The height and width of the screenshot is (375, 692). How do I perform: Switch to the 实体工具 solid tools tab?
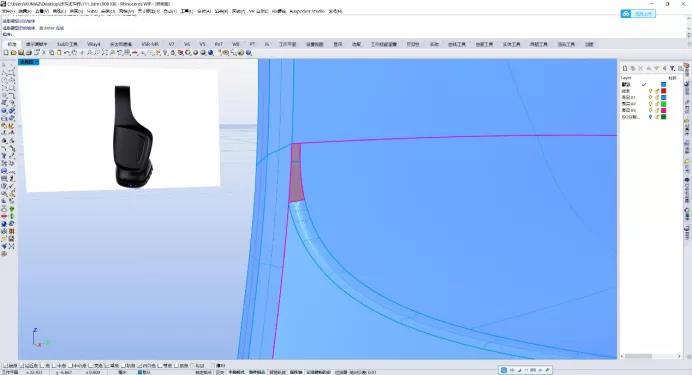tap(511, 45)
